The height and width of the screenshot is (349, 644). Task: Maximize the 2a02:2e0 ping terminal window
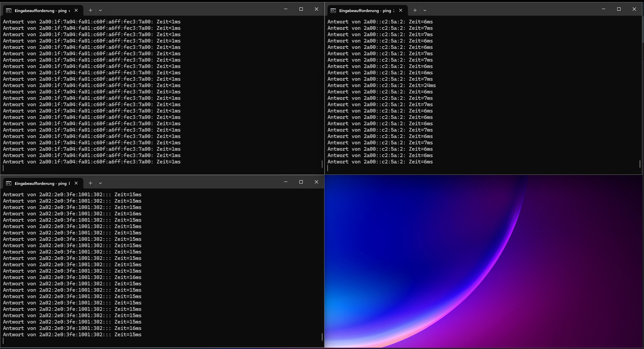pyautogui.click(x=301, y=182)
